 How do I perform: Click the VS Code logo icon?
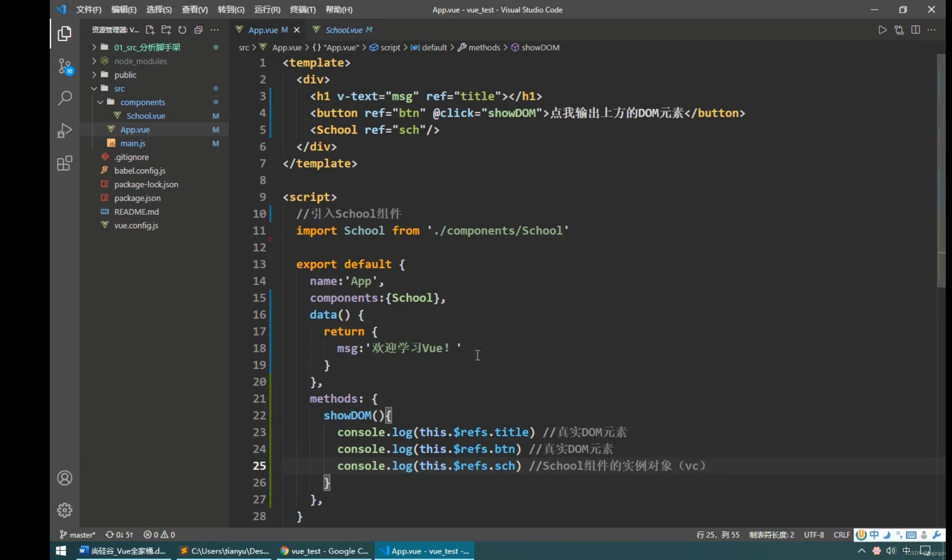[x=61, y=9]
